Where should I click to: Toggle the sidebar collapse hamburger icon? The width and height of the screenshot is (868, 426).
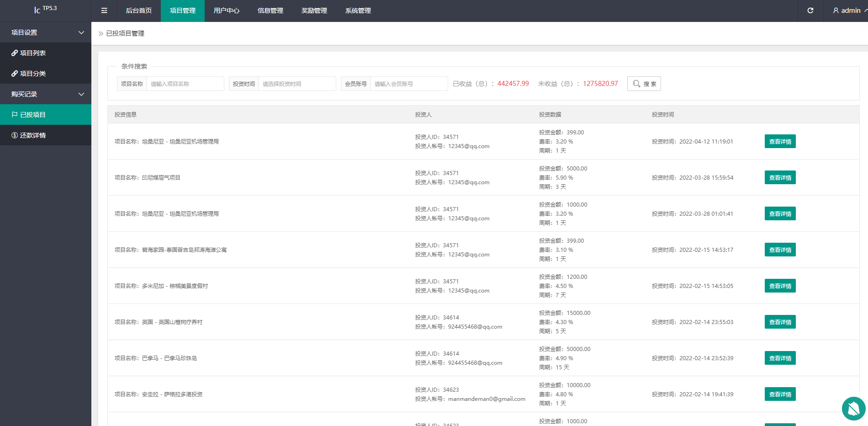coord(104,11)
